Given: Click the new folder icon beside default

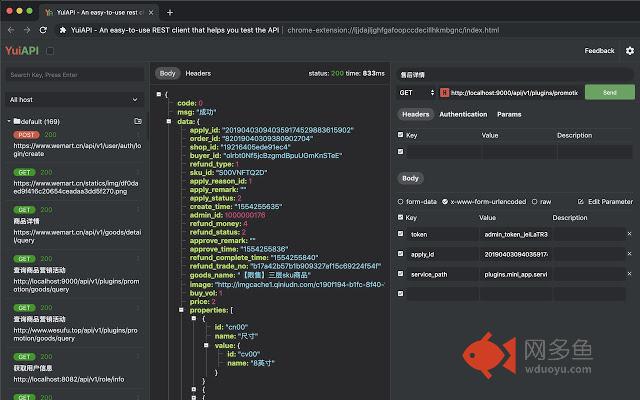Looking at the screenshot, I should point(138,121).
